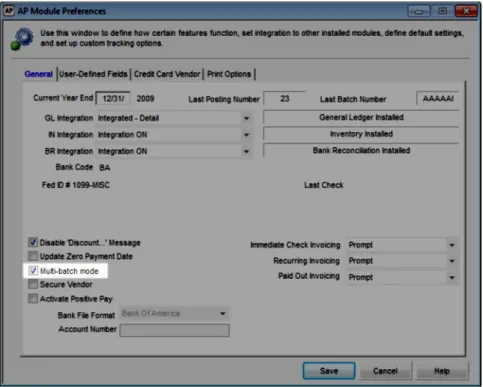Click the AP icon in the title bar
Viewport: 483px width, 387px height.
9,11
